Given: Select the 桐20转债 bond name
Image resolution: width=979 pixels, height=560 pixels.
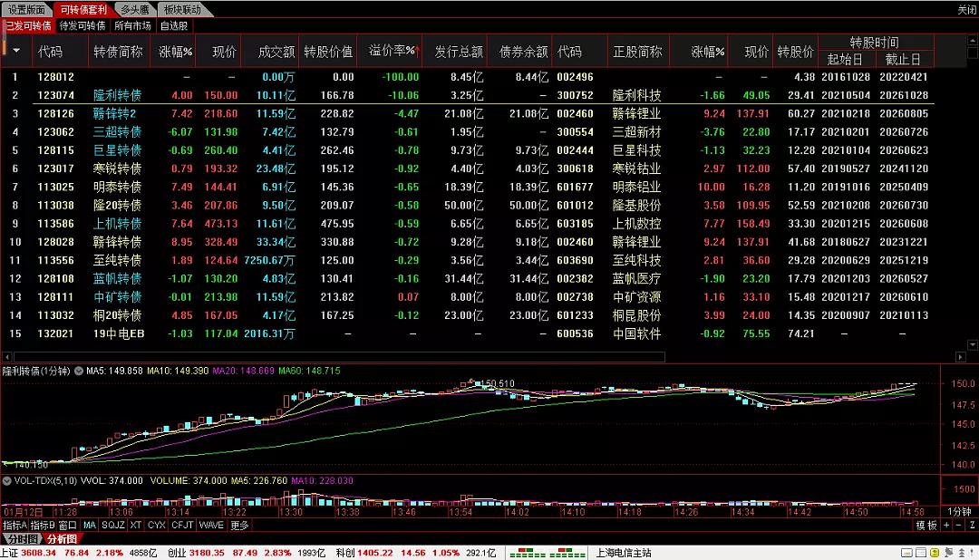Looking at the screenshot, I should 117,315.
